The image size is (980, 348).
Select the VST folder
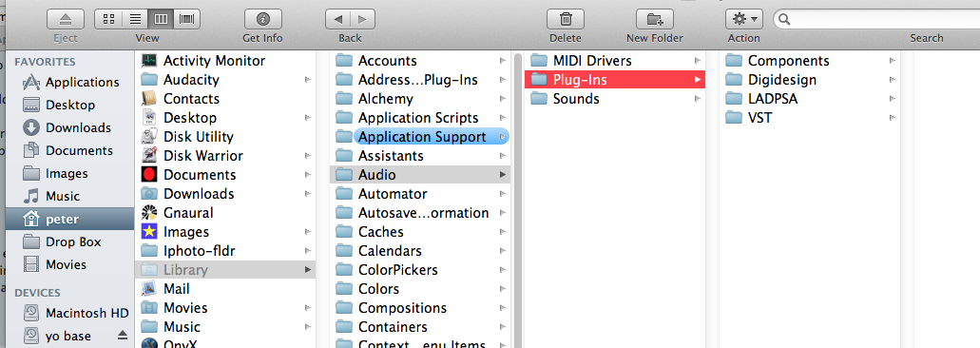tap(810, 118)
